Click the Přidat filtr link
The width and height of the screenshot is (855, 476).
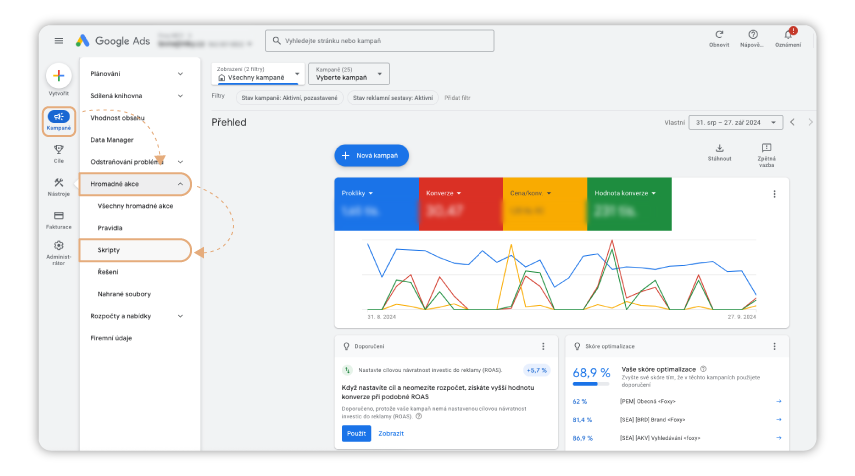pos(457,98)
